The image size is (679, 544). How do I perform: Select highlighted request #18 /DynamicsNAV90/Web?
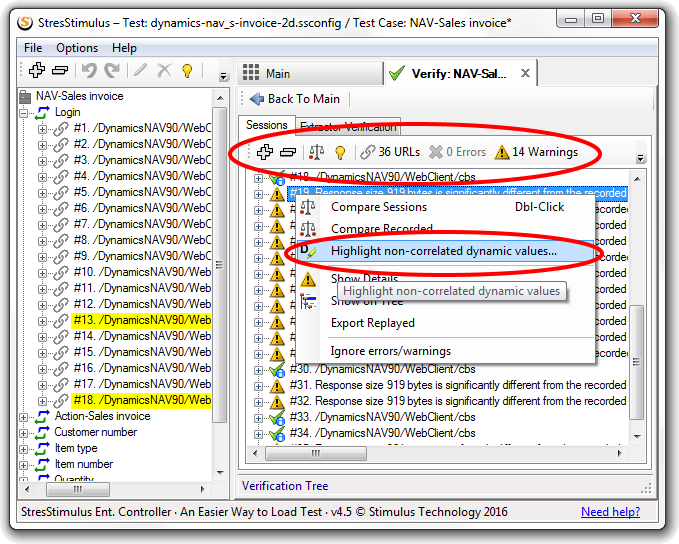[x=142, y=400]
